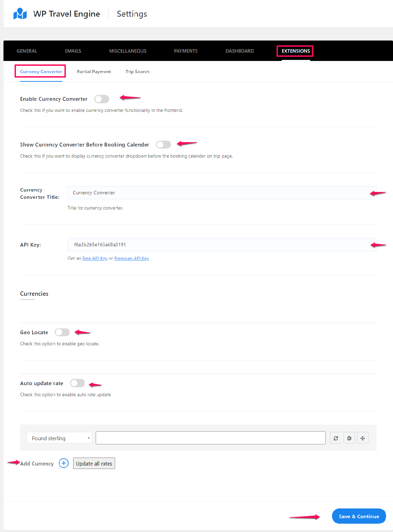
Task: Go to the Miscellaneous tab
Action: coord(128,51)
